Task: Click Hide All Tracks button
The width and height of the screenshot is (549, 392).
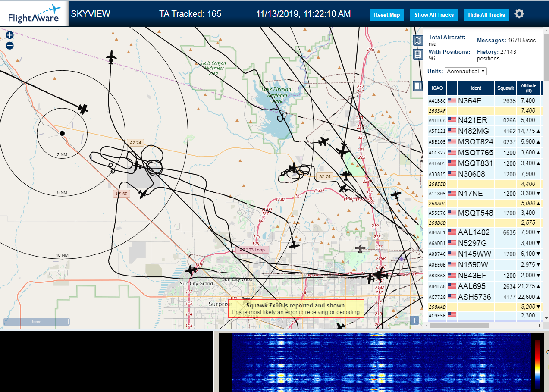Action: tap(486, 15)
